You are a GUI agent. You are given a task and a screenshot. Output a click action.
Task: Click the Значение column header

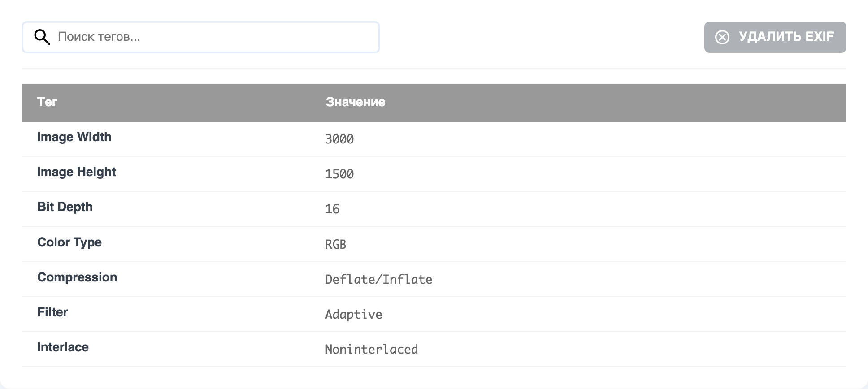(x=355, y=102)
